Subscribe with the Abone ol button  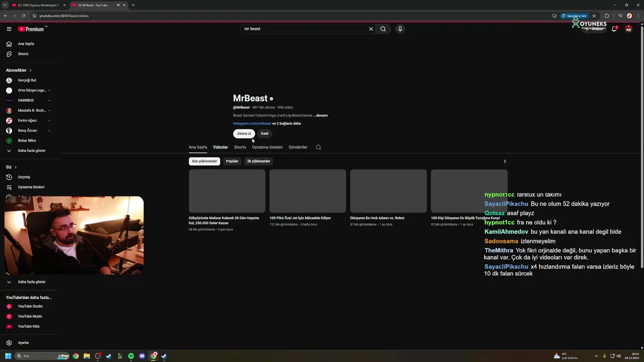(244, 134)
